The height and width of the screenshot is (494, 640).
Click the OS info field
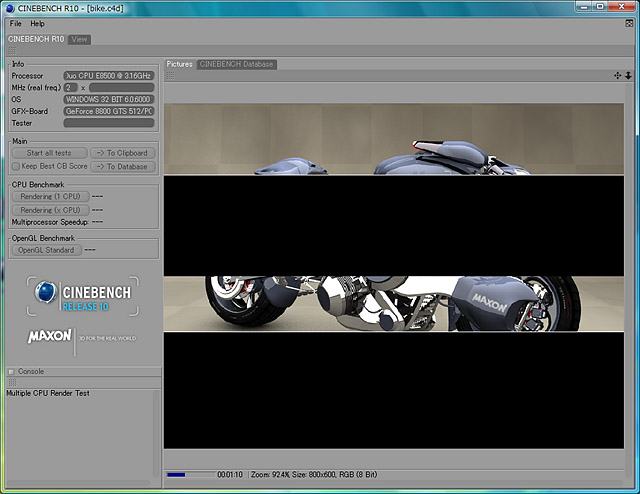tap(109, 99)
